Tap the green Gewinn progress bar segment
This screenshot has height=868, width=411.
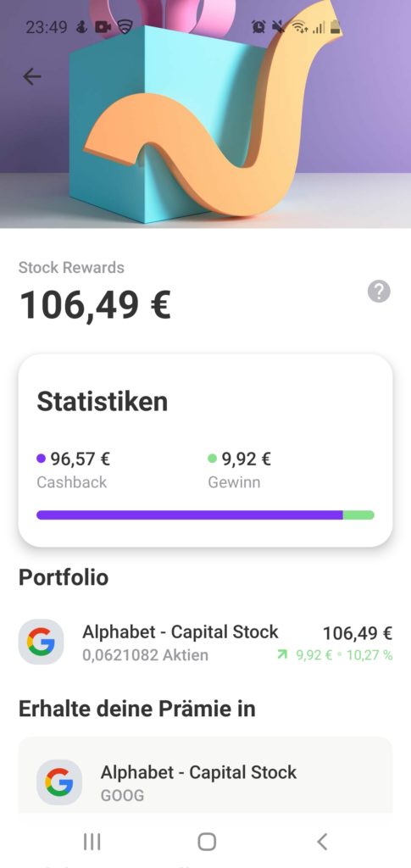(359, 515)
